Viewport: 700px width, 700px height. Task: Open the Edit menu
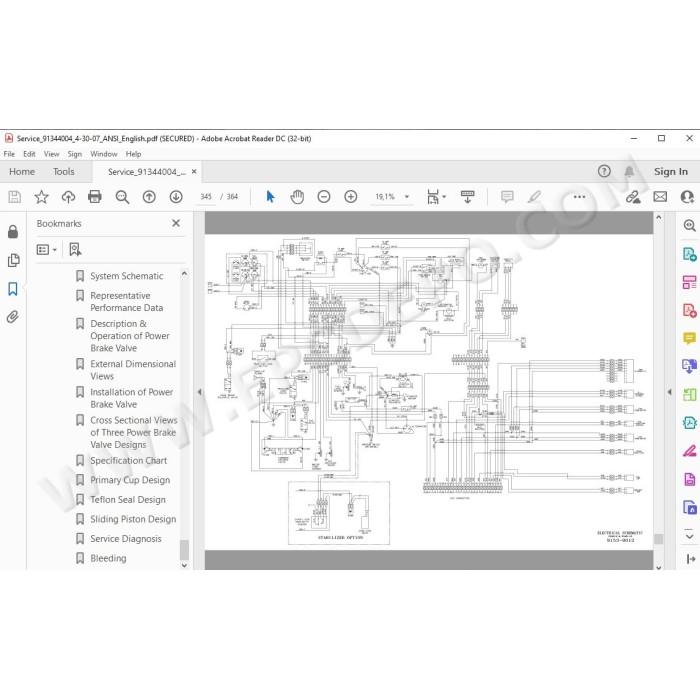(x=29, y=154)
